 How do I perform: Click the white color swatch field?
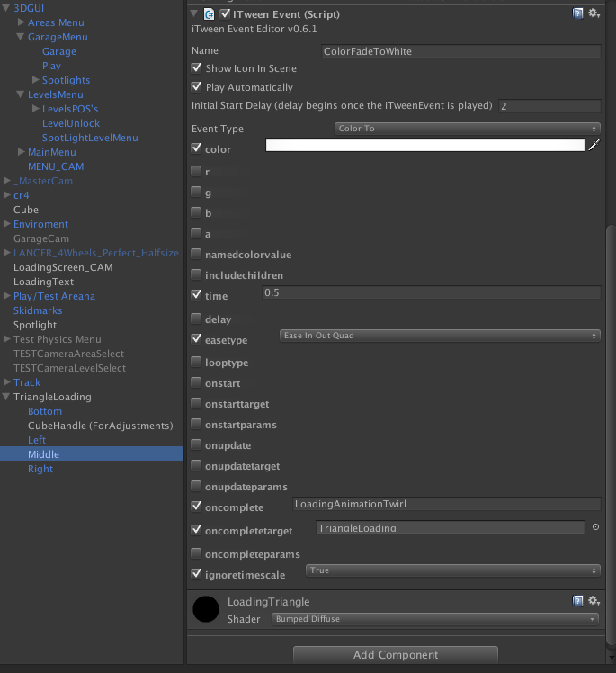(425, 145)
